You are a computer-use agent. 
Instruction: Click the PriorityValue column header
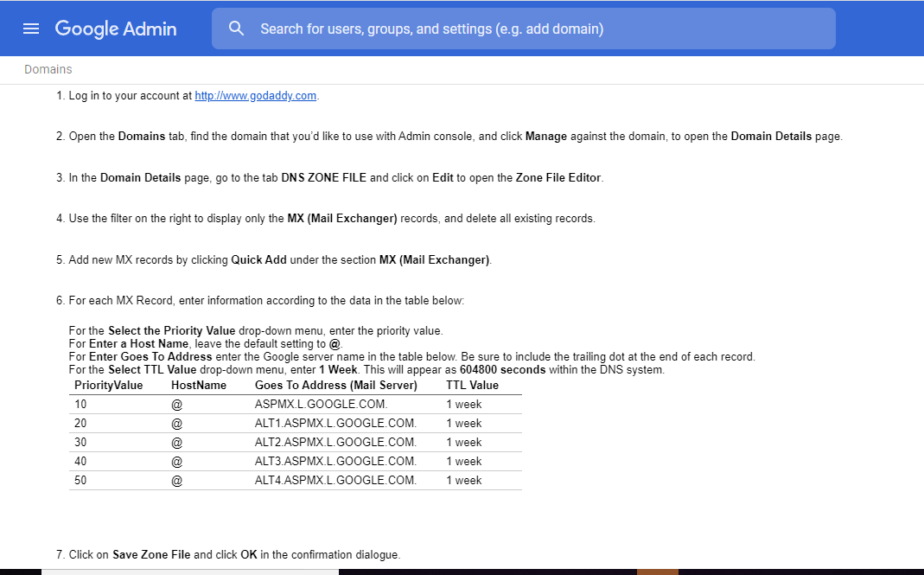pos(108,385)
